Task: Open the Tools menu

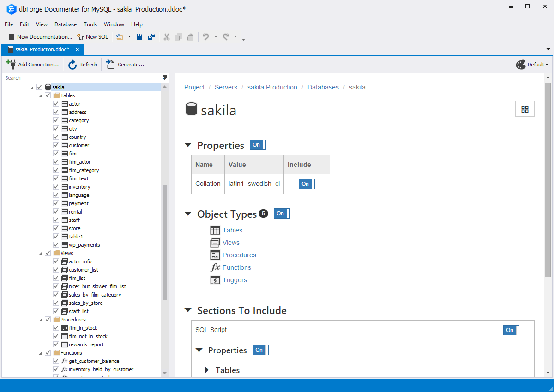Action: pyautogui.click(x=90, y=24)
